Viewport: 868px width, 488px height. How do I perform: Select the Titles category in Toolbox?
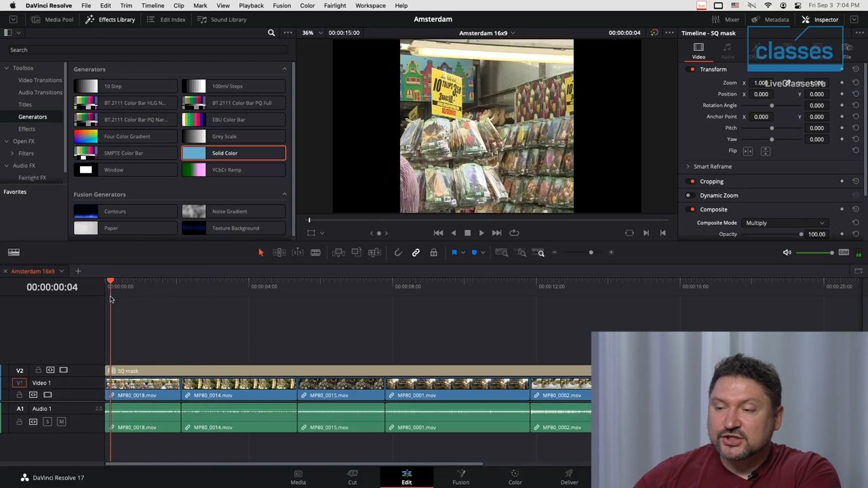pos(25,104)
